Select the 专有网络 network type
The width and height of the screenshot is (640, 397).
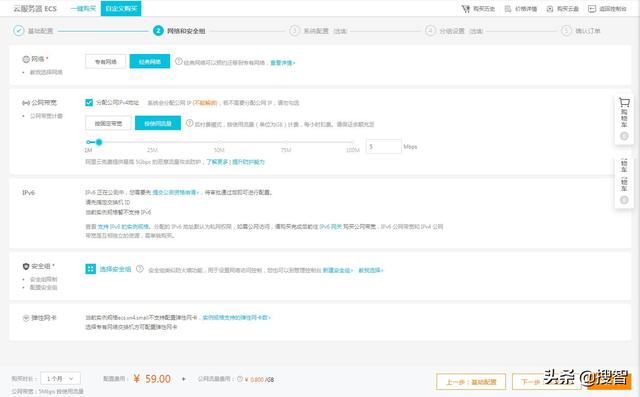(x=106, y=62)
